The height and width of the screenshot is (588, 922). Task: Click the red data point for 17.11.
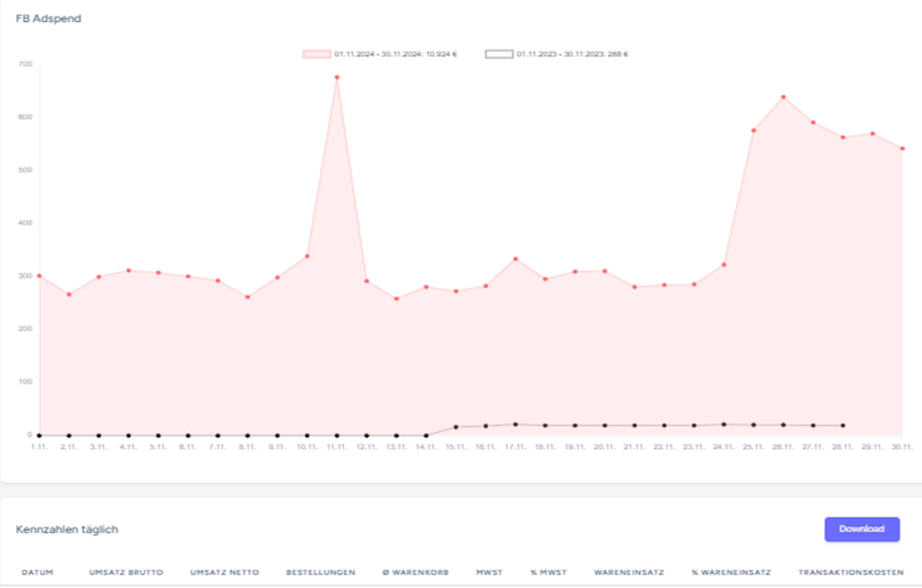[x=515, y=259]
